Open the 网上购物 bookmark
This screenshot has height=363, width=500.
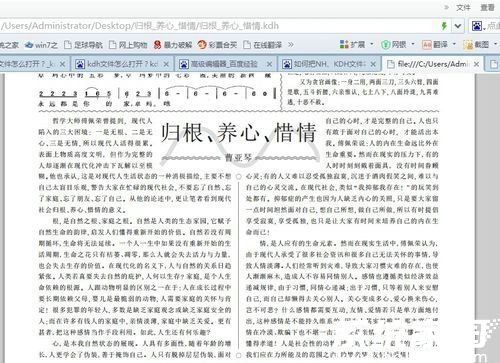[128, 45]
